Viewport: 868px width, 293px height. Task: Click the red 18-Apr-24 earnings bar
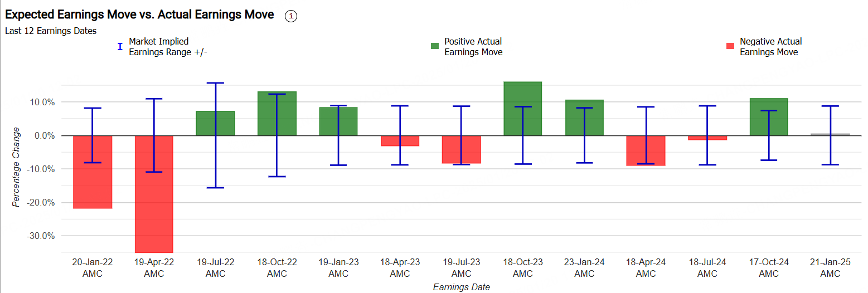click(654, 150)
